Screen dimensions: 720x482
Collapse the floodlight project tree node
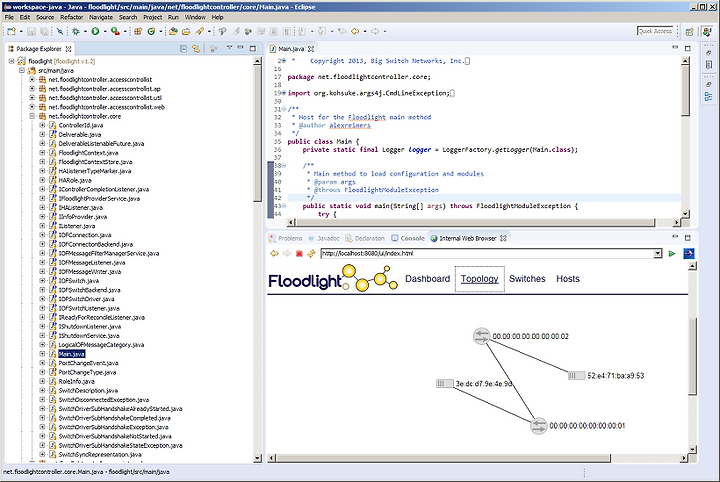(x=11, y=61)
